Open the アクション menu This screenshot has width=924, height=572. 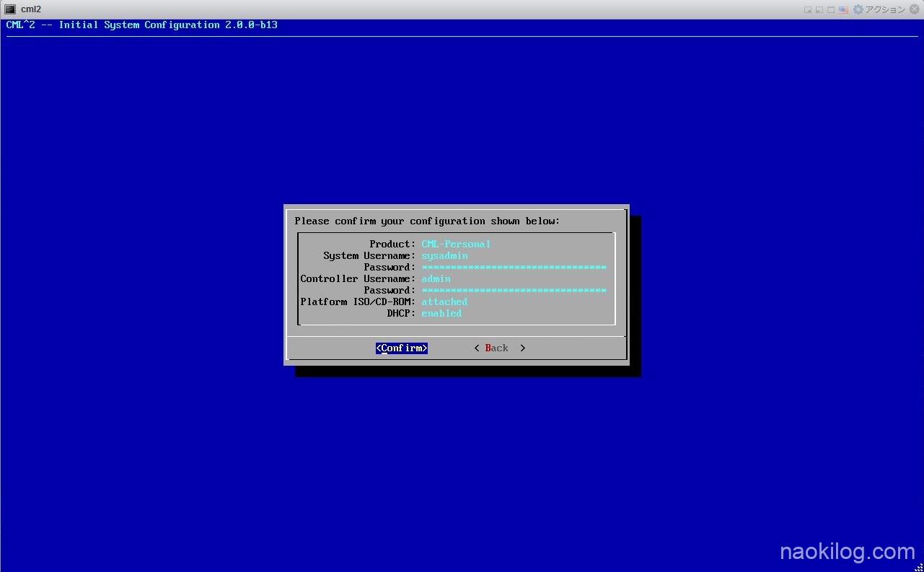pos(885,9)
